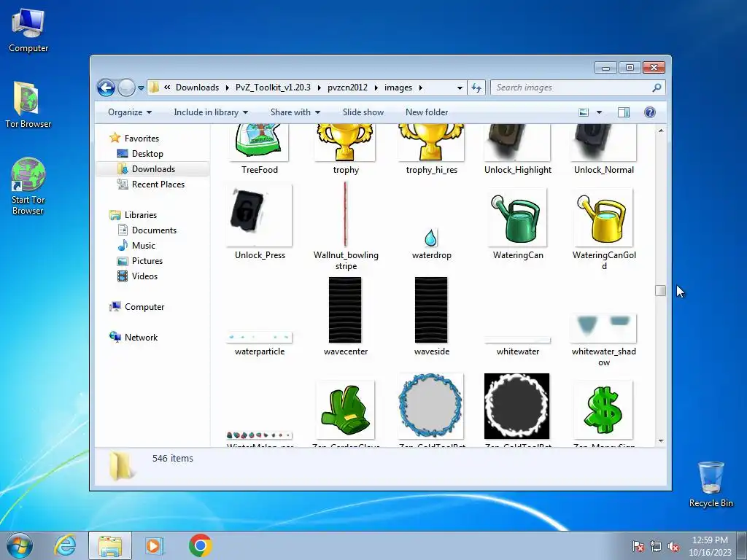Navigate to Downloads in the address bar
Viewport: 747px width, 560px height.
point(197,87)
